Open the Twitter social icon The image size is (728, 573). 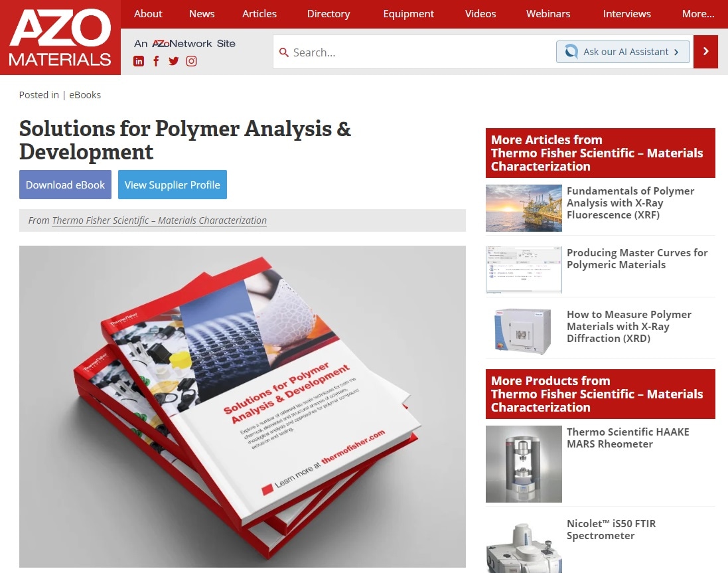point(174,61)
